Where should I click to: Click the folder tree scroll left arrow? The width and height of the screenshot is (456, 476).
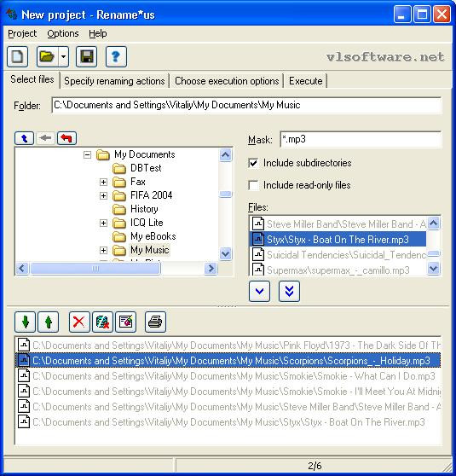tap(22, 269)
